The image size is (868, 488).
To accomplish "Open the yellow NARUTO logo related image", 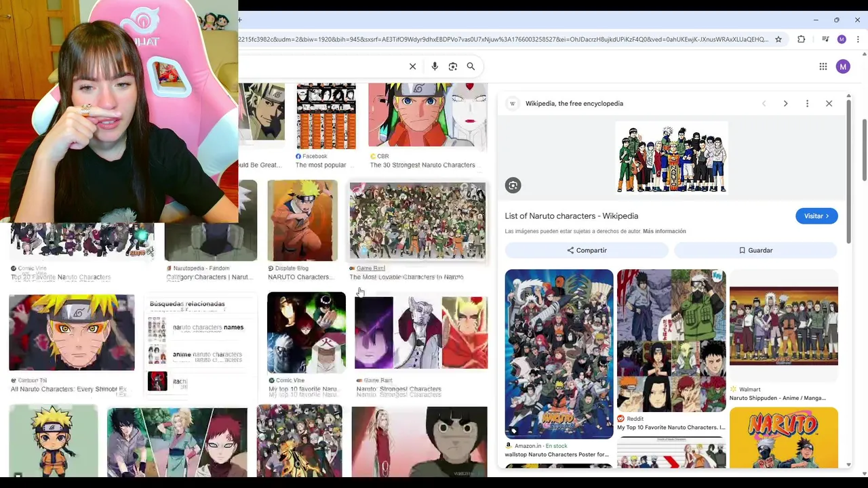I will coord(783,437).
